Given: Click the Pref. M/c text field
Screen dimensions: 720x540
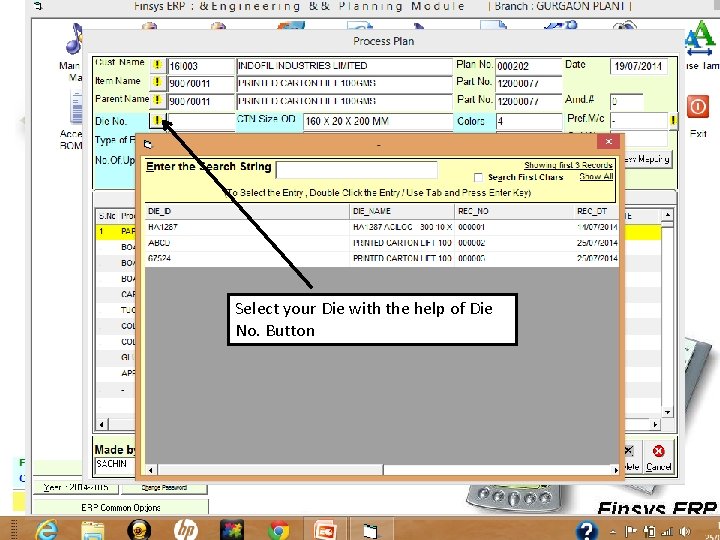Looking at the screenshot, I should click(x=639, y=121).
